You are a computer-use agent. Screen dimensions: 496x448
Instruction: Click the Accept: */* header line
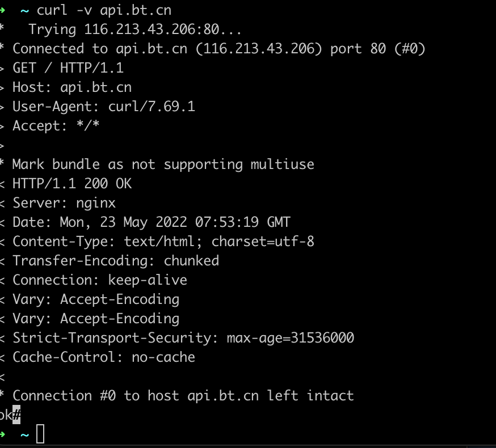click(x=56, y=126)
